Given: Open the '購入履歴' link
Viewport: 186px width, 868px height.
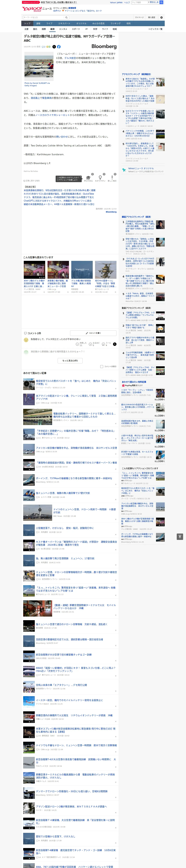Looking at the screenshot, I should click(x=152, y=18).
